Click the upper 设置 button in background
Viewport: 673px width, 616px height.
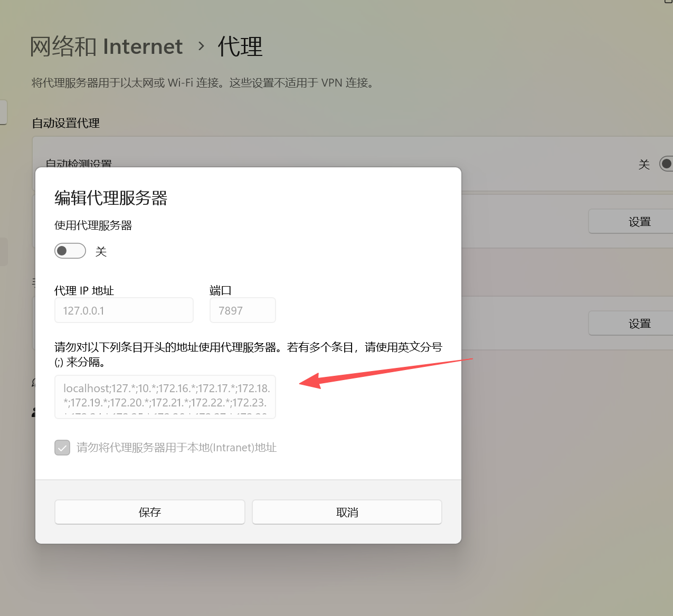tap(631, 222)
